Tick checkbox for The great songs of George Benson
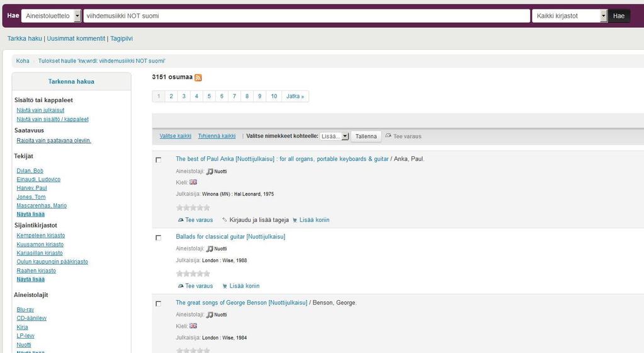644x353 pixels. click(x=159, y=304)
